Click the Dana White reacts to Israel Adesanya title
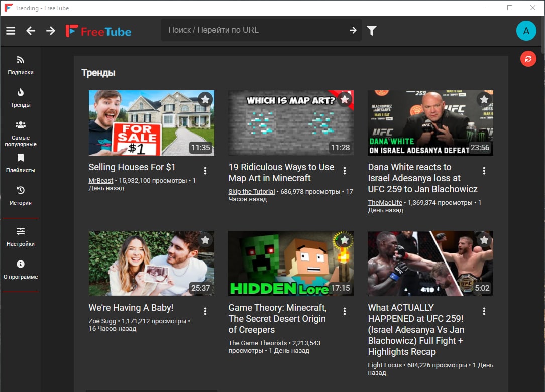This screenshot has width=545, height=392. pyautogui.click(x=422, y=178)
